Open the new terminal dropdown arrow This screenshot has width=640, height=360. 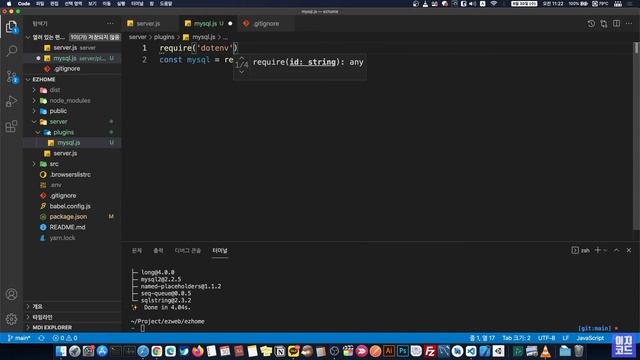point(605,250)
